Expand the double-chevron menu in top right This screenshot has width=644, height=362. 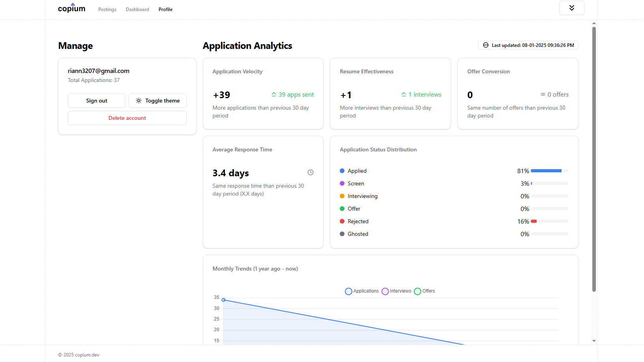click(x=571, y=8)
